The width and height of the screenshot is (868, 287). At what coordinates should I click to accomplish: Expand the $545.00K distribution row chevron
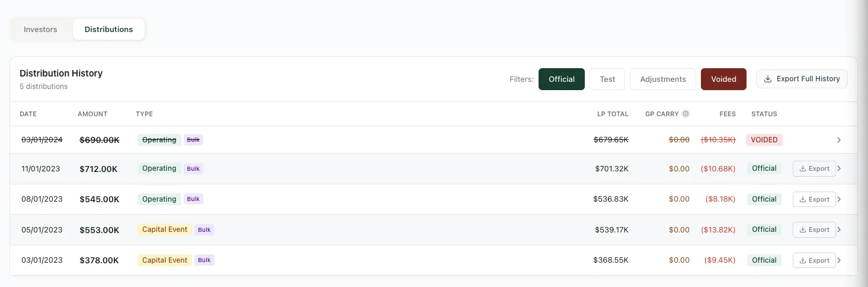[x=839, y=199]
